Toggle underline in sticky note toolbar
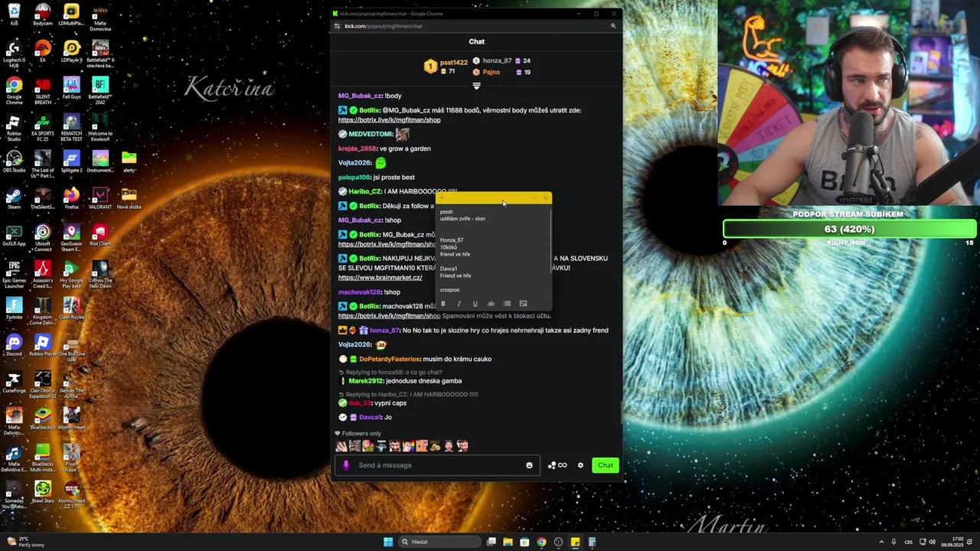Screen dimensions: 980x551 [475, 304]
